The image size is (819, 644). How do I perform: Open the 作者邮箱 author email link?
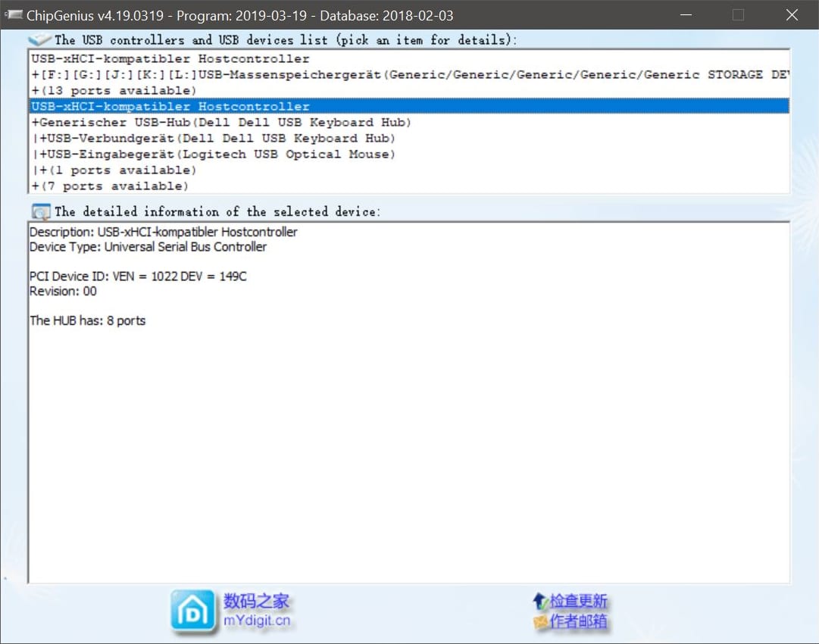tap(578, 621)
